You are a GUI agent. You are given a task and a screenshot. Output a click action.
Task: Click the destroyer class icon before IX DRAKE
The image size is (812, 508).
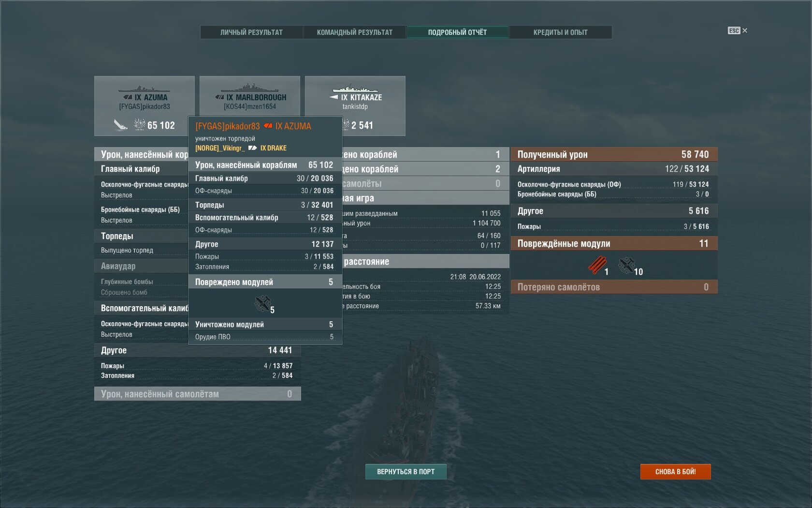(x=252, y=148)
